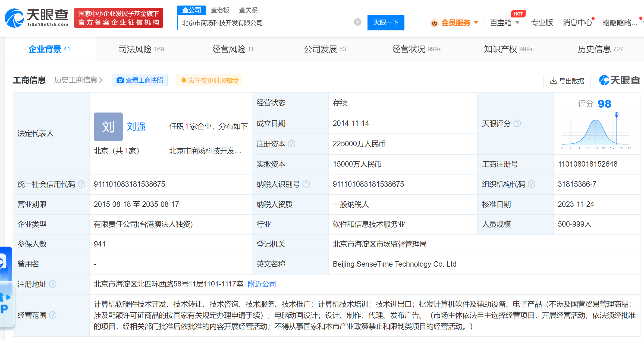Switch to the 查关系 search tab
This screenshot has height=340, width=644.
248,10
